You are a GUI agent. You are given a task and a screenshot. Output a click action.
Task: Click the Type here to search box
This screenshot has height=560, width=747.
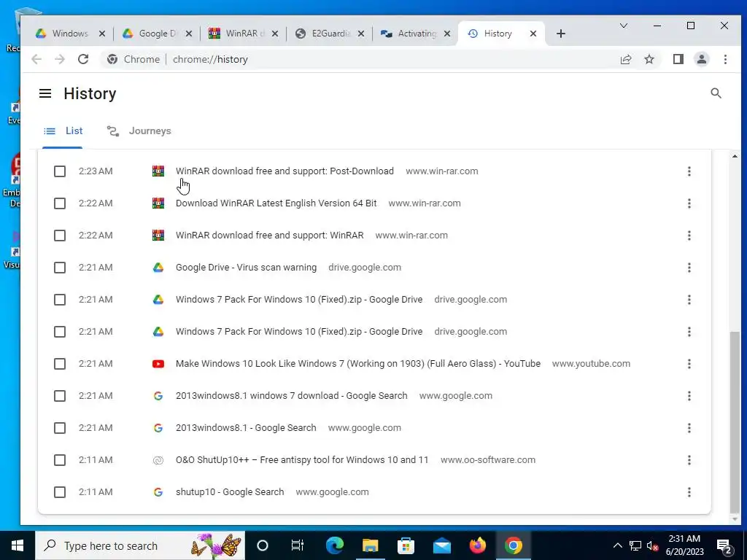(140, 545)
